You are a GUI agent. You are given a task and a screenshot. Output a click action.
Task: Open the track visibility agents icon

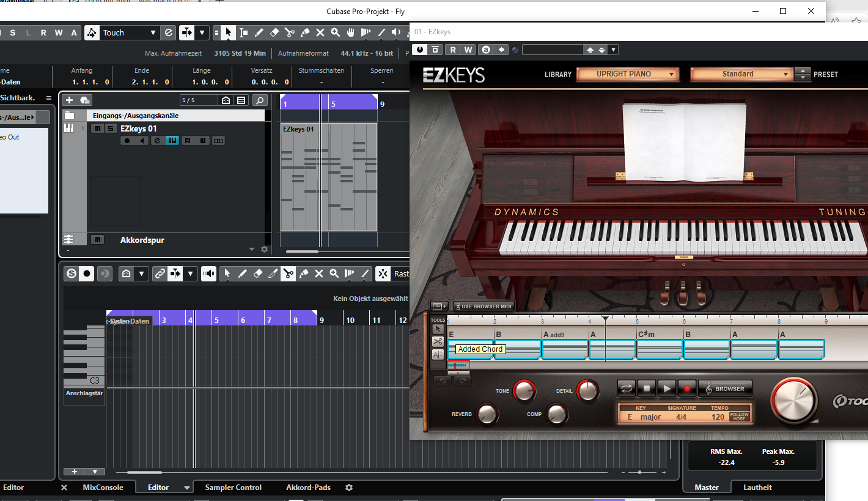[226, 100]
